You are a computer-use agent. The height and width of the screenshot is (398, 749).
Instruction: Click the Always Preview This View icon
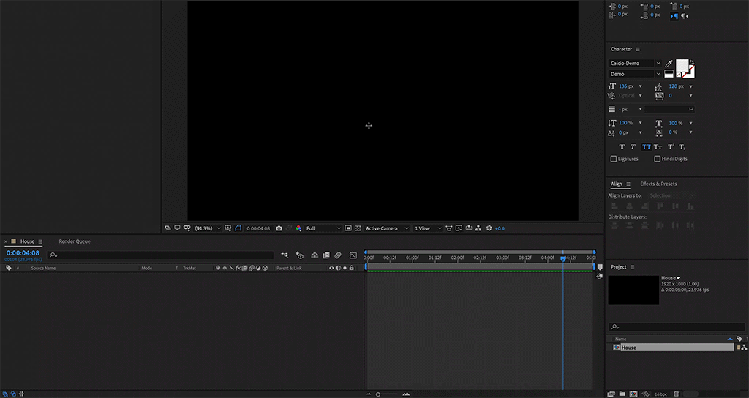pyautogui.click(x=167, y=228)
